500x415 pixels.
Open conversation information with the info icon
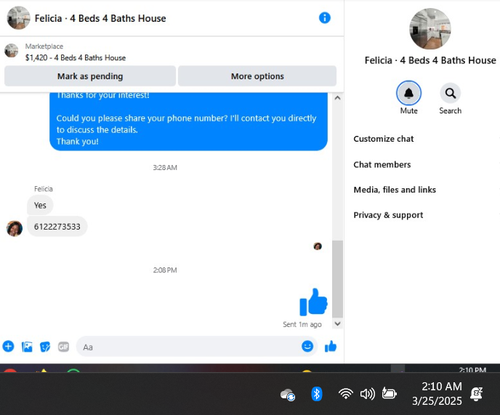pos(324,18)
